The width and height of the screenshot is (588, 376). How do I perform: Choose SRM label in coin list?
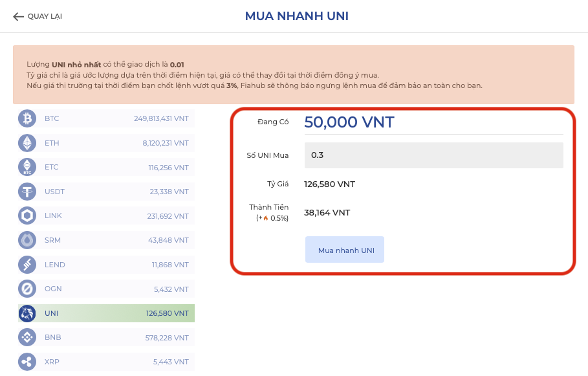coord(52,240)
